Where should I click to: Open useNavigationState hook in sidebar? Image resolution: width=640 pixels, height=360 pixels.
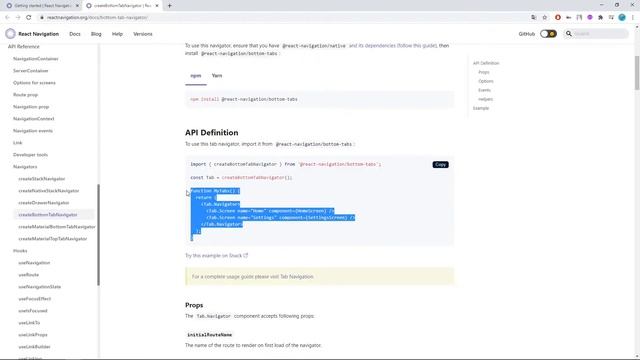pos(40,287)
